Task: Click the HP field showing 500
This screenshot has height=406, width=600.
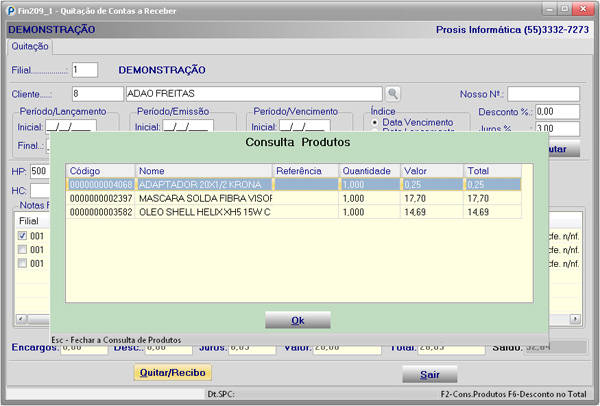Action: (x=40, y=171)
